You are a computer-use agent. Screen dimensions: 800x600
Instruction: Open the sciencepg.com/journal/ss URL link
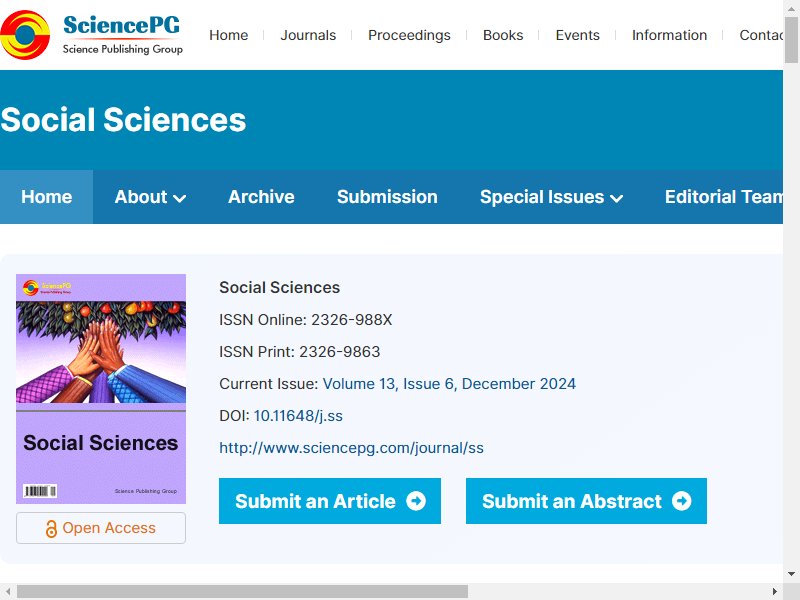pos(352,448)
